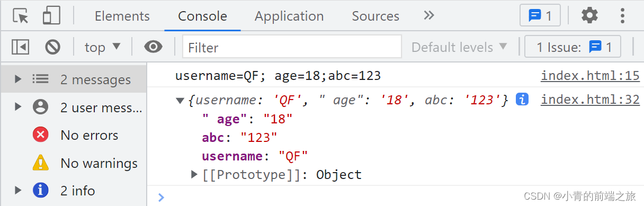
Task: Collapse the logged object with username QF
Action: click(180, 100)
